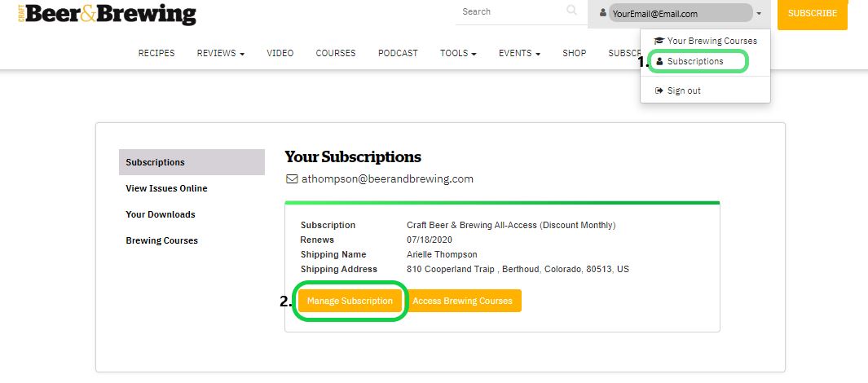Expand the Tools menu
Image resolution: width=868 pixels, height=383 pixels.
458,53
